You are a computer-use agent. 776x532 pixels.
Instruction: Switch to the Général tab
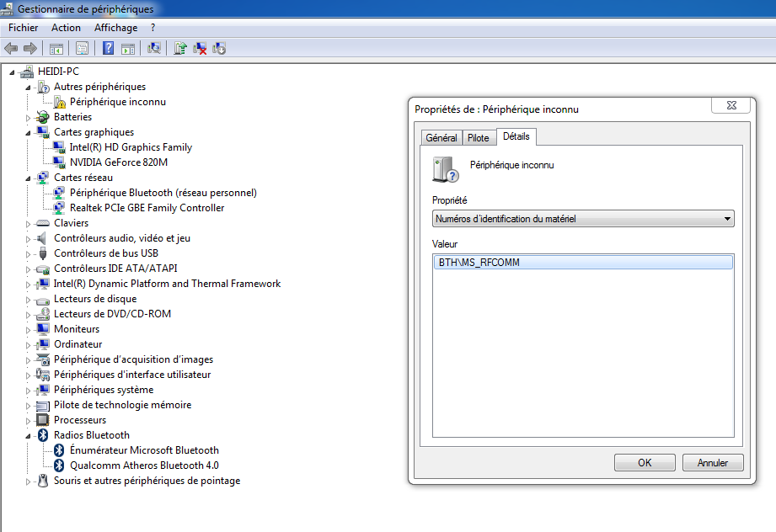coord(441,138)
